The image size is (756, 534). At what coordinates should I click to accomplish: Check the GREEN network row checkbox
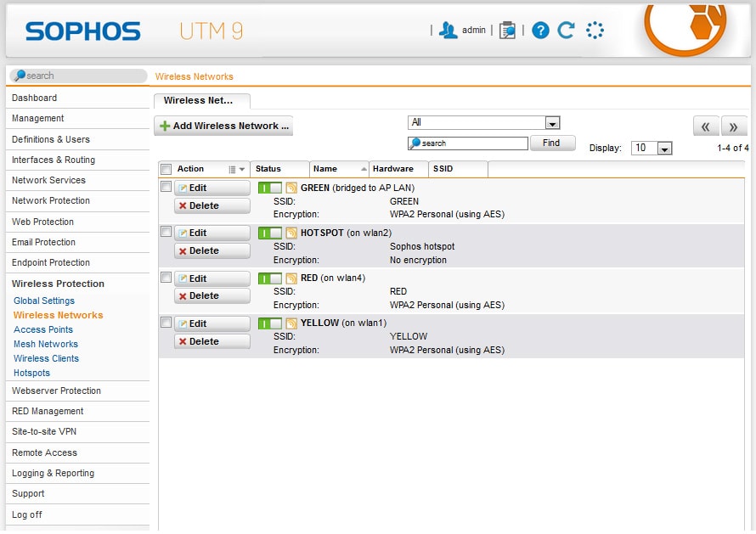tap(166, 186)
